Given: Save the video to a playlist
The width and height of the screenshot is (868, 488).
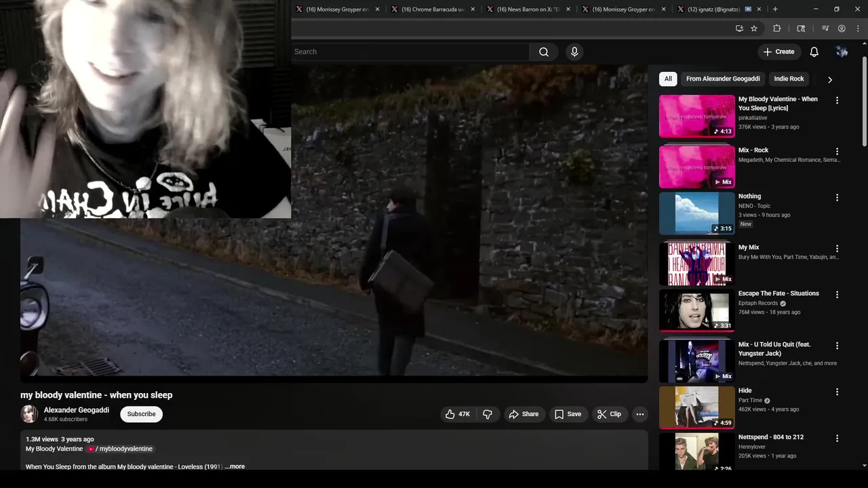Looking at the screenshot, I should [x=568, y=414].
